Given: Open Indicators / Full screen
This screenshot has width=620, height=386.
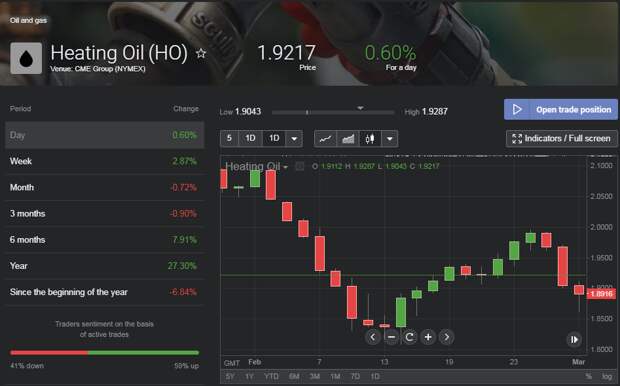Looking at the screenshot, I should coord(561,138).
